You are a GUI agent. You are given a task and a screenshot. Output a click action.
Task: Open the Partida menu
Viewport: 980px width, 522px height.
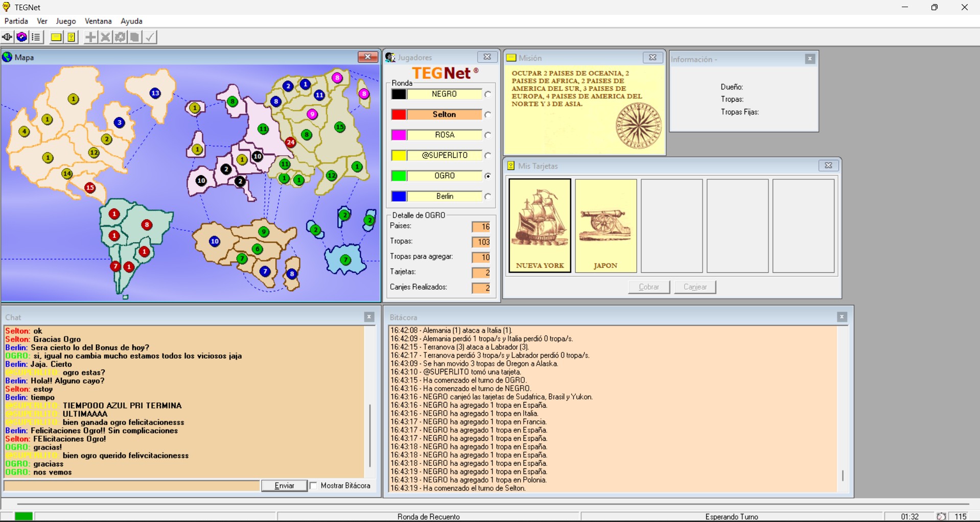point(16,21)
